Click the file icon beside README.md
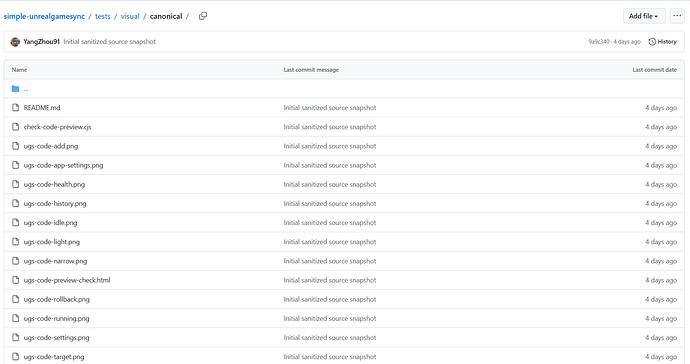This screenshot has height=364, width=690. 15,107
